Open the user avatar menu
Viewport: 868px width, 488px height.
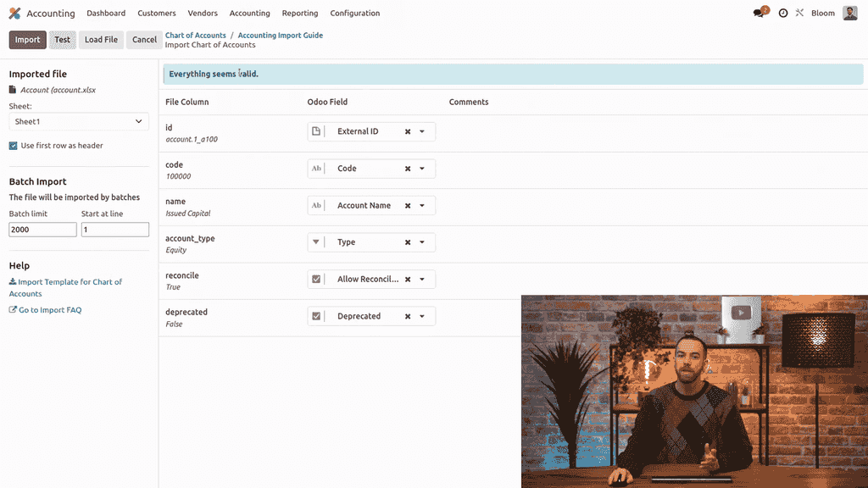(849, 14)
